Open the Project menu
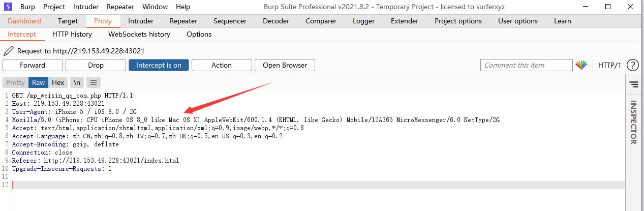Image resolution: width=644 pixels, height=211 pixels. point(54,7)
